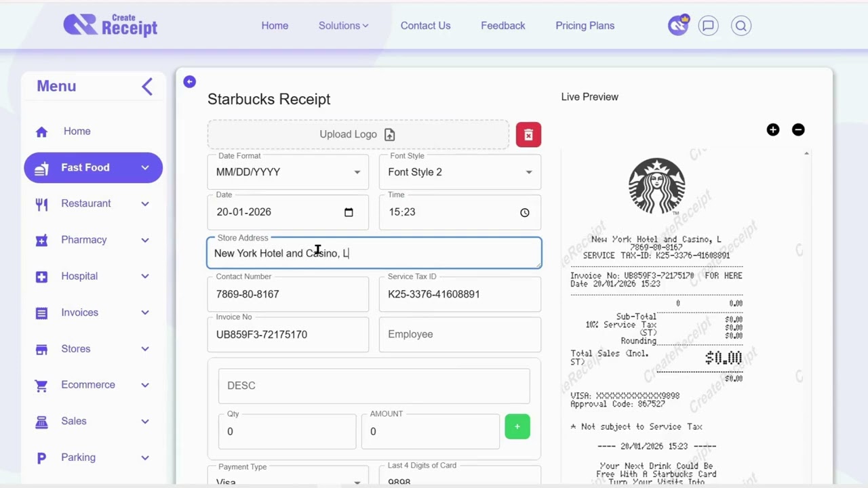Open Pricing Plans page
Screen dimensions: 868x488
tap(585, 26)
